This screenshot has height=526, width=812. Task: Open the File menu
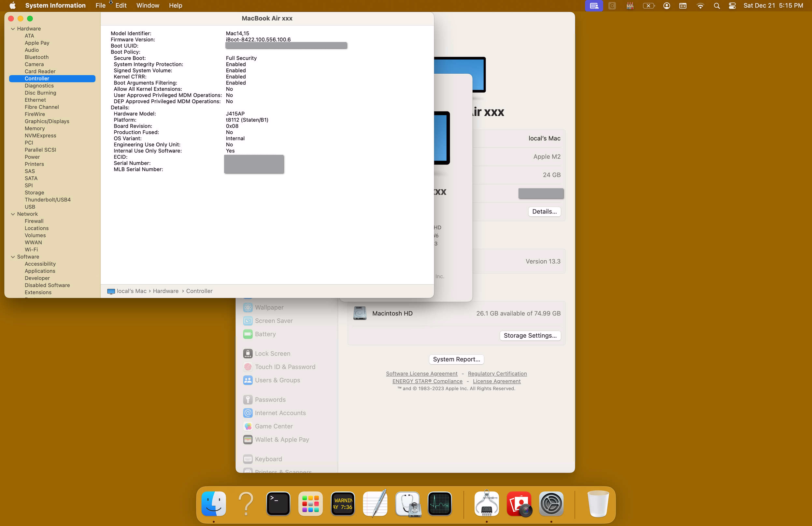point(100,6)
